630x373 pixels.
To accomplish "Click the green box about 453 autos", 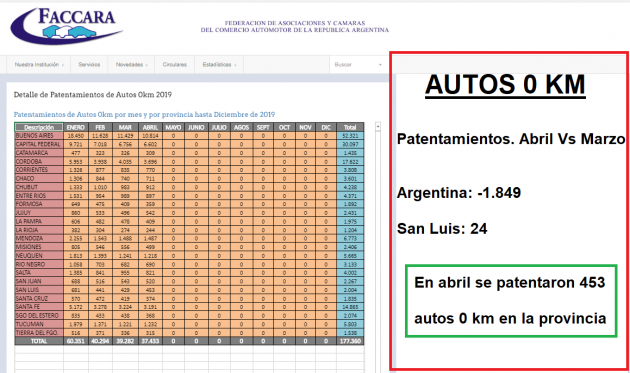I will 511,300.
